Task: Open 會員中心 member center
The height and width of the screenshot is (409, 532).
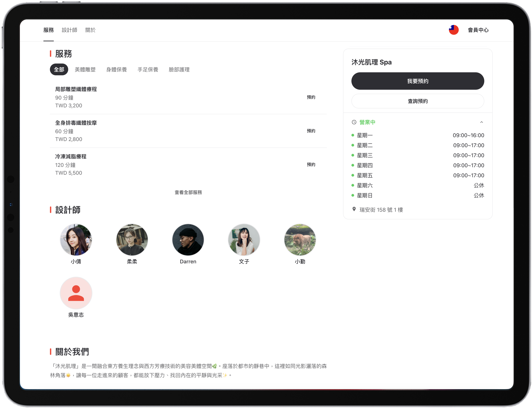Action: point(478,30)
